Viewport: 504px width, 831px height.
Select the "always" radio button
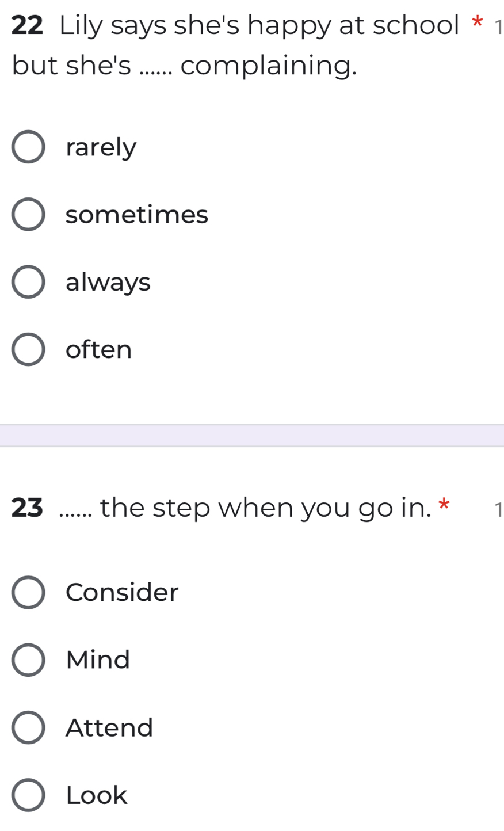(x=29, y=281)
